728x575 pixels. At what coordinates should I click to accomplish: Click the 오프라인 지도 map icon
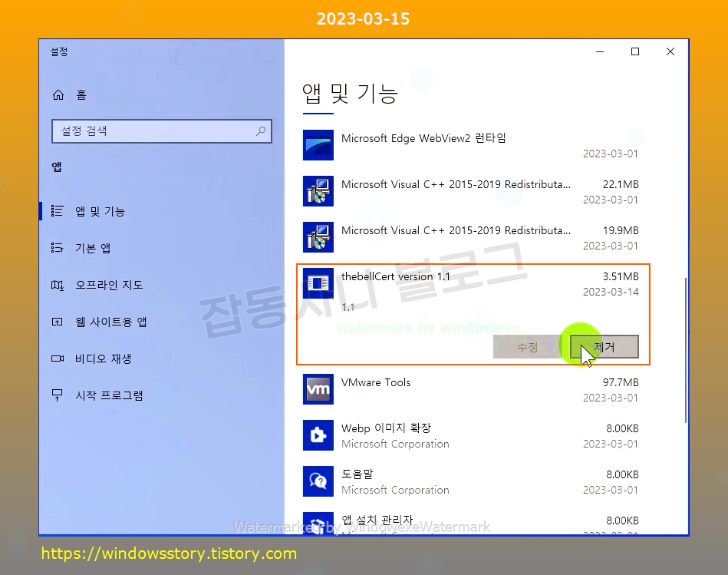[x=57, y=285]
